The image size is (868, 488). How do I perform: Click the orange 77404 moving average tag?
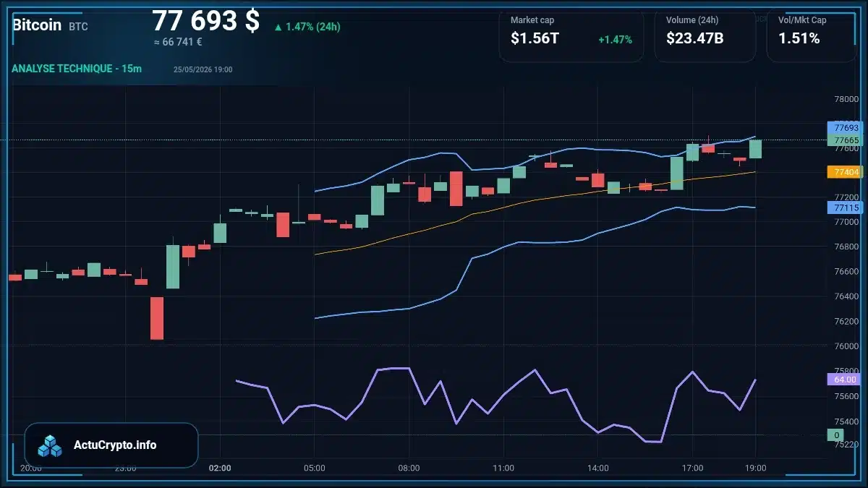pyautogui.click(x=846, y=172)
